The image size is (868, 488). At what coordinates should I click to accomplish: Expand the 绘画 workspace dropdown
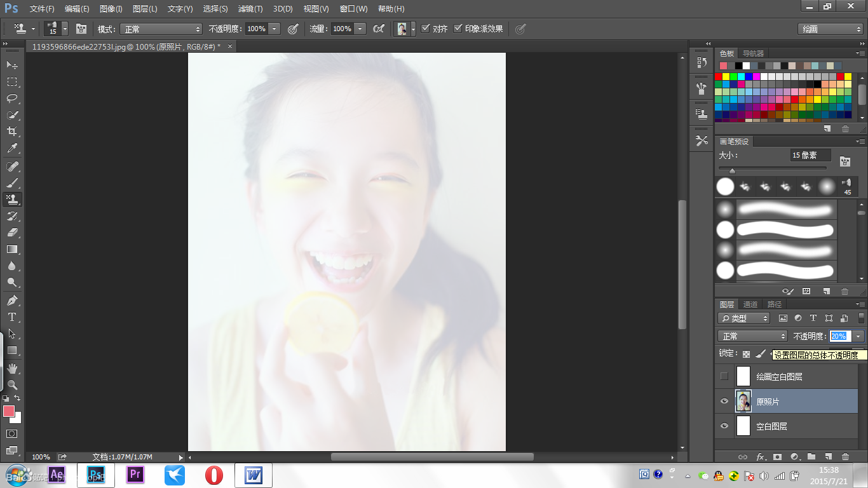831,29
